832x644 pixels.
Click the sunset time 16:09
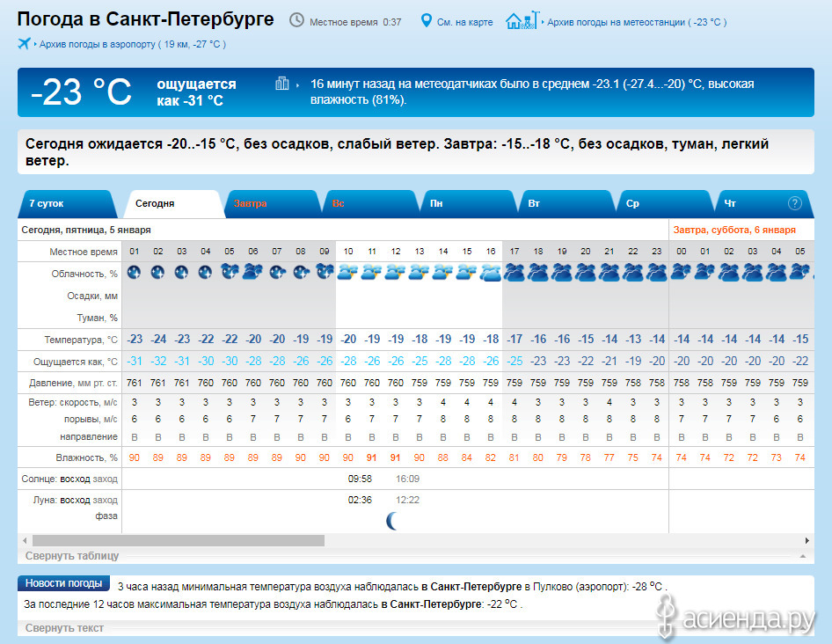(x=407, y=479)
